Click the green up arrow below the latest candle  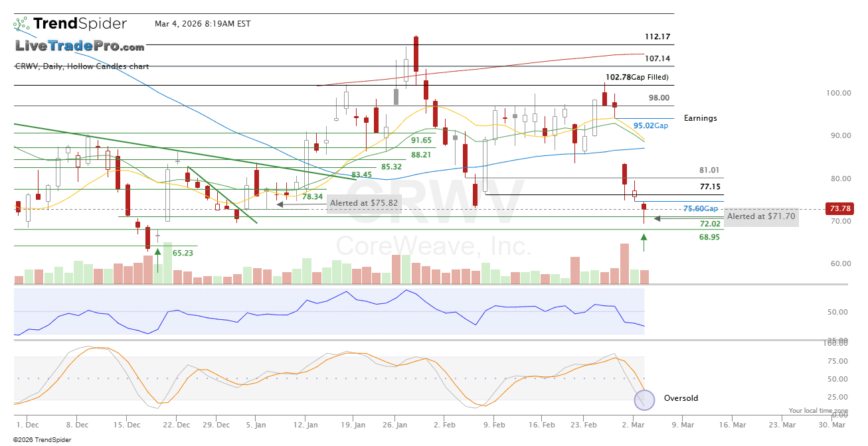coord(644,246)
